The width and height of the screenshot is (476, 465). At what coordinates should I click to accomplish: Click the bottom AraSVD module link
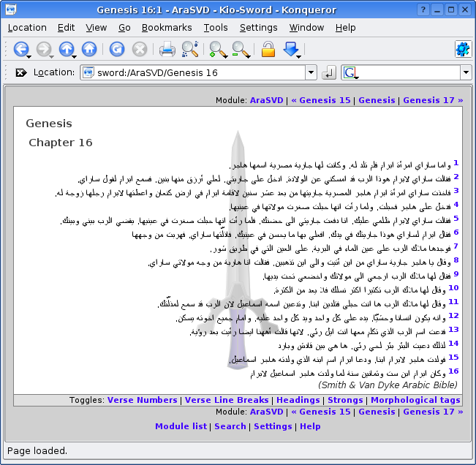pos(267,412)
